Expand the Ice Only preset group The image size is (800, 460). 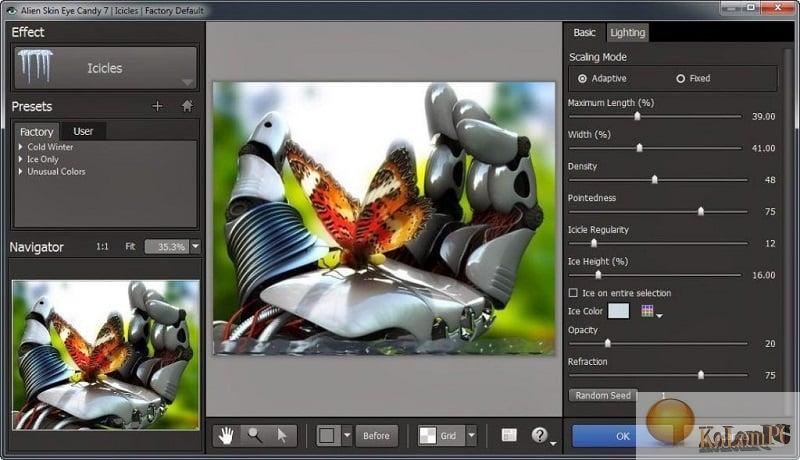coord(20,159)
